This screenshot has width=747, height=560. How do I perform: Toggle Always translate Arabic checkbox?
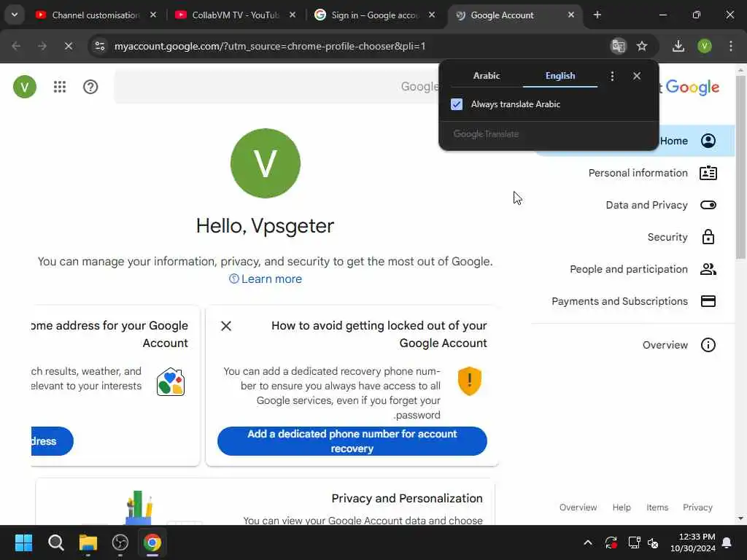(457, 104)
